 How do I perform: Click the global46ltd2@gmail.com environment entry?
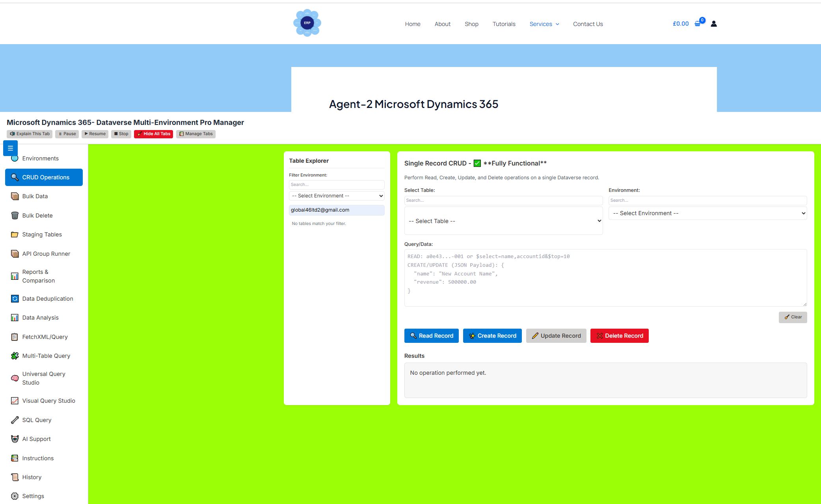point(336,210)
